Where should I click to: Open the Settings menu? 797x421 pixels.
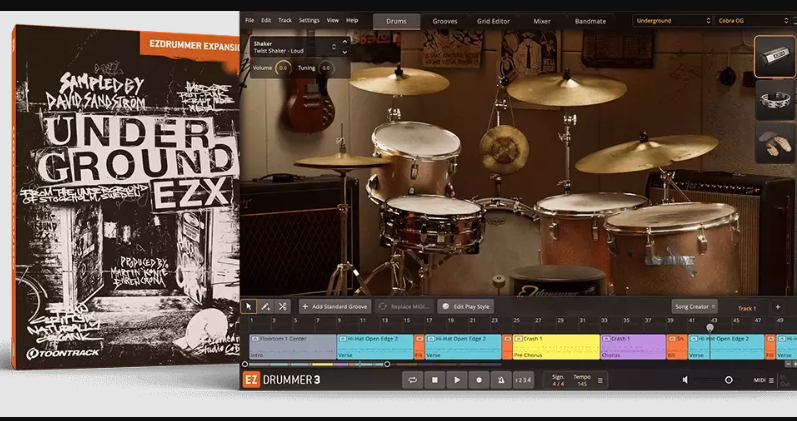(309, 20)
